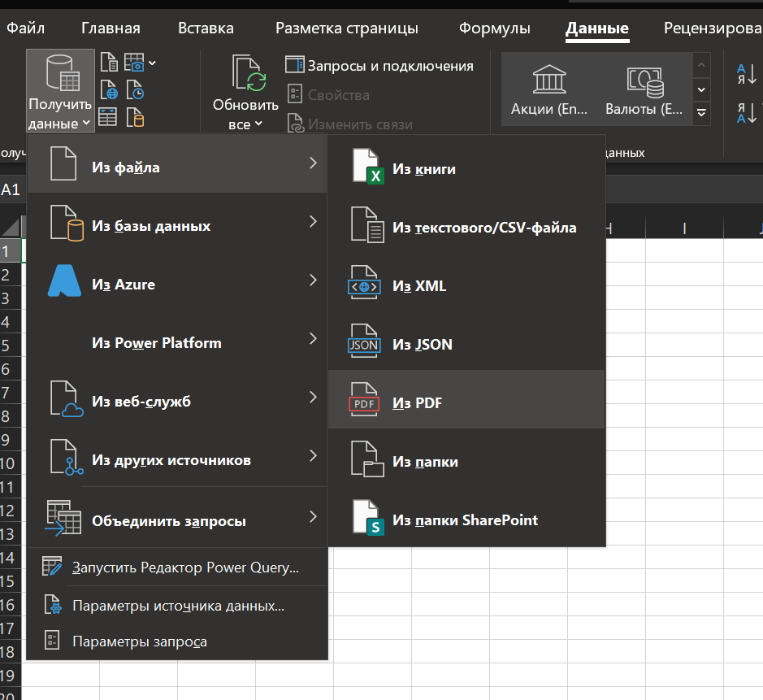Sort descending with the Я-А button

(747, 113)
